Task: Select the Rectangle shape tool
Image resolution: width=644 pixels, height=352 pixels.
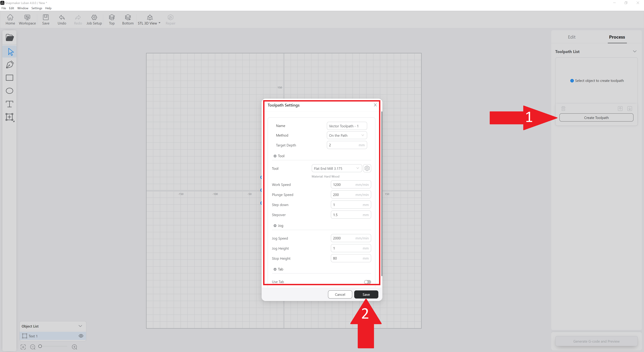Action: click(10, 78)
